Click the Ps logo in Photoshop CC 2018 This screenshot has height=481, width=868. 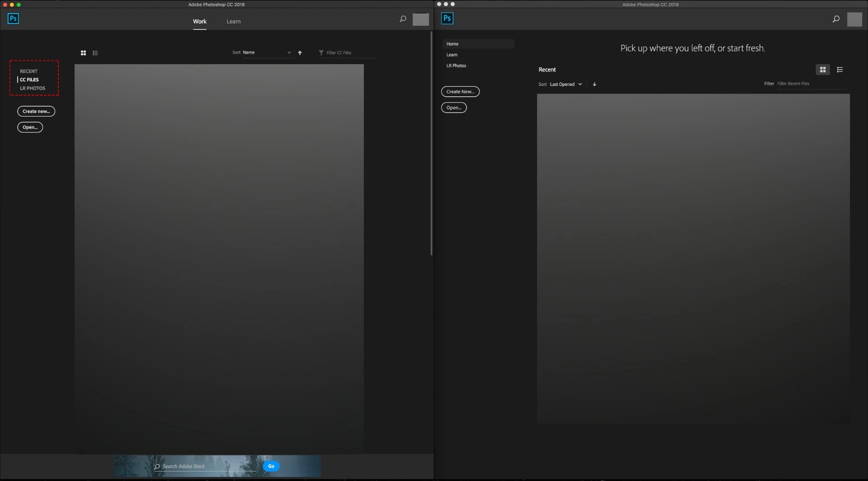13,19
